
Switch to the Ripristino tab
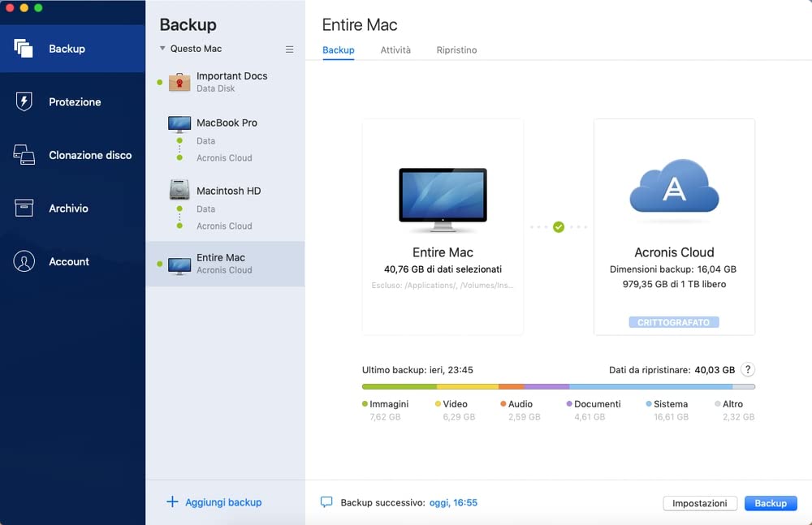coord(456,50)
